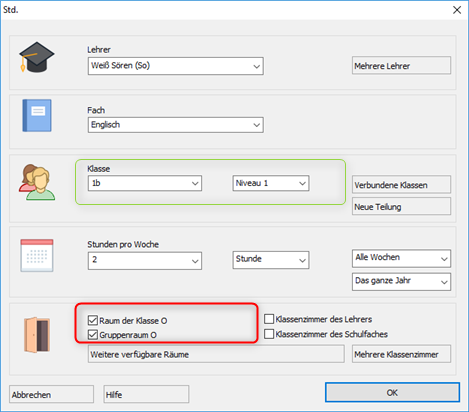Image resolution: width=469 pixels, height=412 pixels.
Task: Uncheck the Raum der Klasse O checkbox
Action: pyautogui.click(x=92, y=320)
